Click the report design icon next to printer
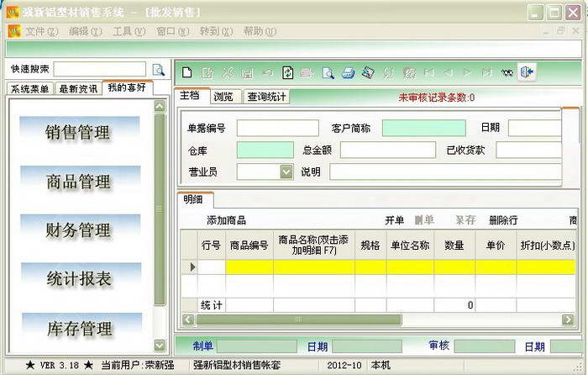This screenshot has width=588, height=375. (368, 72)
